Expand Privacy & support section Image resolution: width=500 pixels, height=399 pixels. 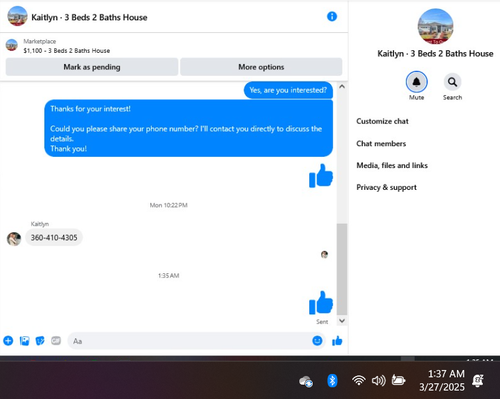(386, 187)
